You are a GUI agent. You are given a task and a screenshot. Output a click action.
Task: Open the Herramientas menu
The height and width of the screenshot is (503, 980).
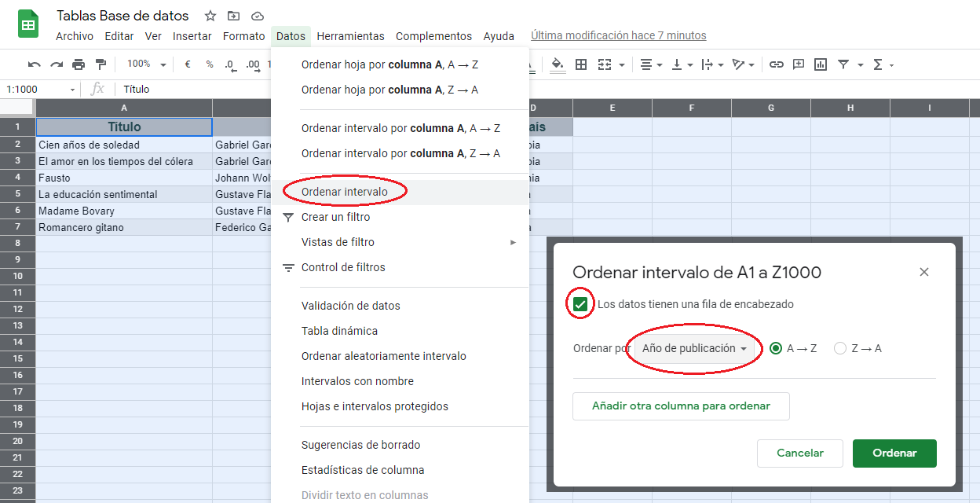coord(350,36)
